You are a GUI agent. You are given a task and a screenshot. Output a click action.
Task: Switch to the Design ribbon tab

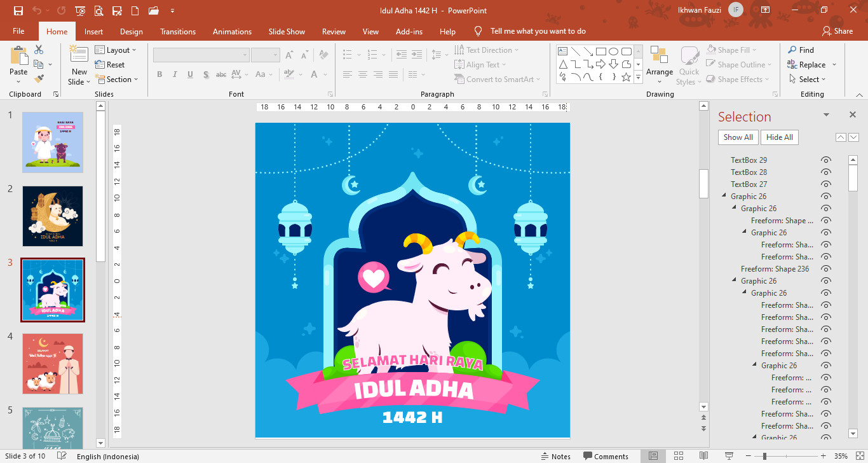(131, 31)
